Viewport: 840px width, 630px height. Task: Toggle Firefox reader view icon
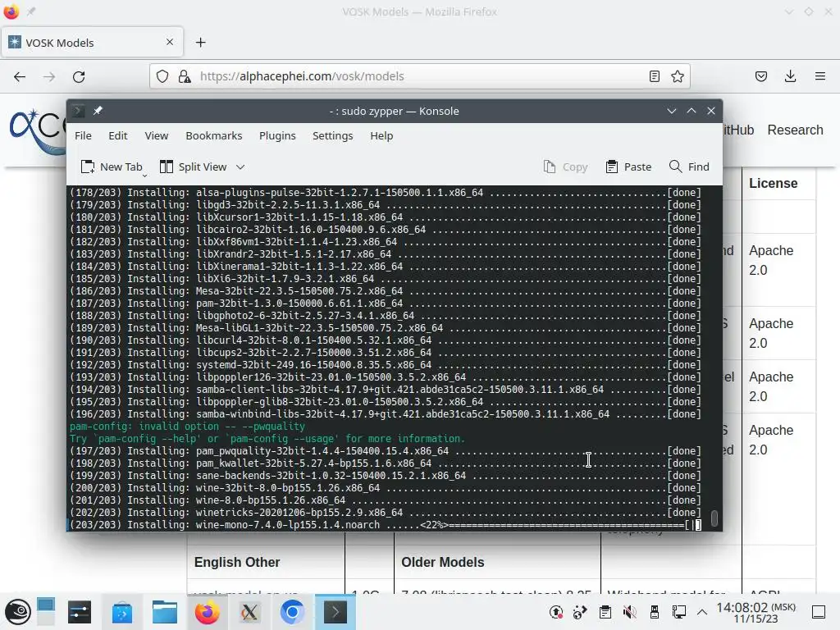click(654, 76)
